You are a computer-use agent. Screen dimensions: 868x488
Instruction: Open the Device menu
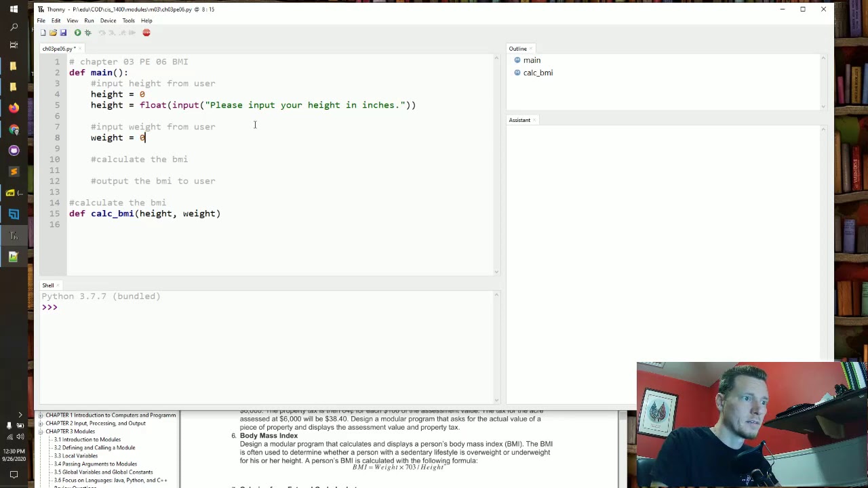(108, 20)
